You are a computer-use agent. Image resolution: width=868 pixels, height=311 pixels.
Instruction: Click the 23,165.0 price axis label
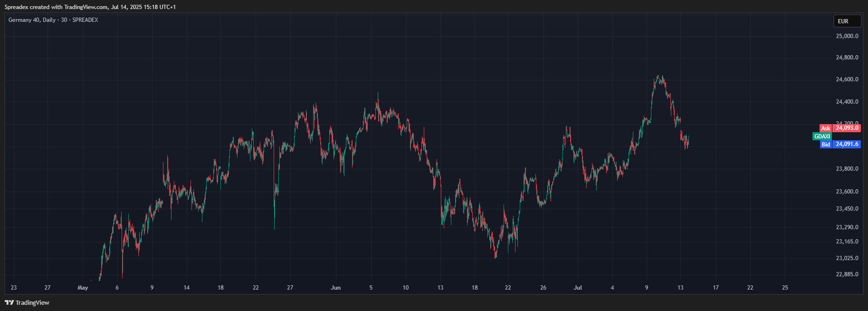click(847, 242)
